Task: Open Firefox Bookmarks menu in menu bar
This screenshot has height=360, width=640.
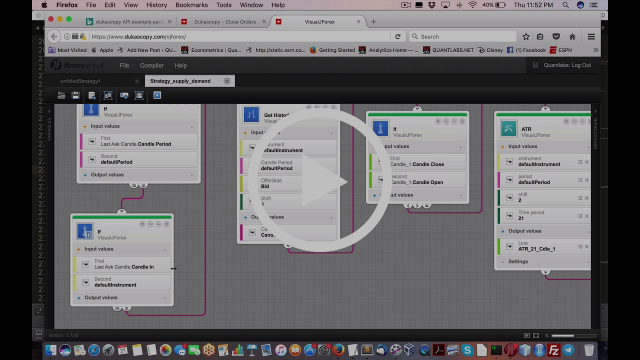Action: coord(191,5)
